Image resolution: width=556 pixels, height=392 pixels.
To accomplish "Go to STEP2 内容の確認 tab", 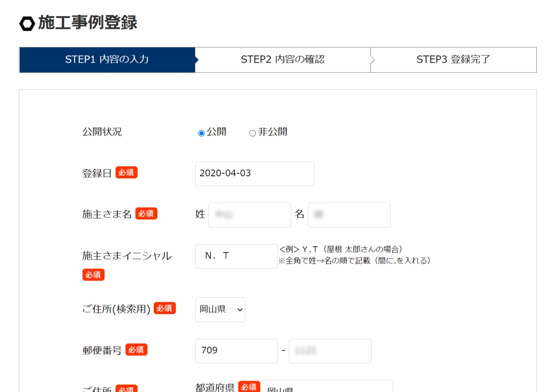I will (x=282, y=60).
